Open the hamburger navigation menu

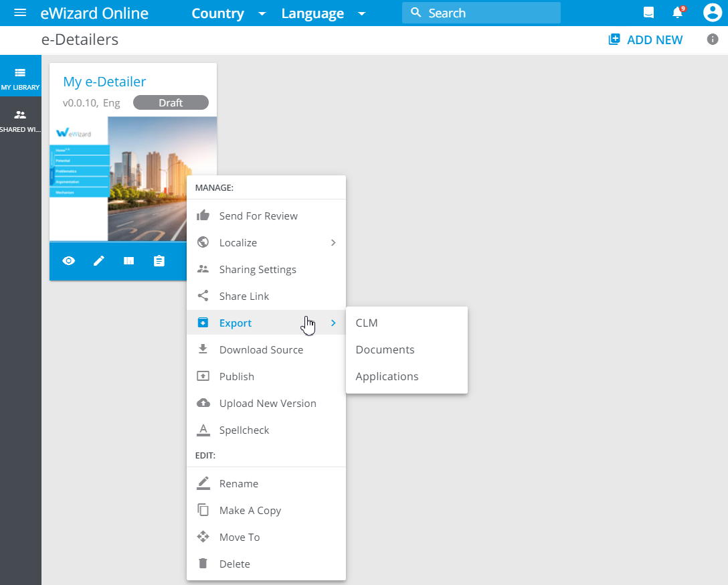(x=20, y=13)
